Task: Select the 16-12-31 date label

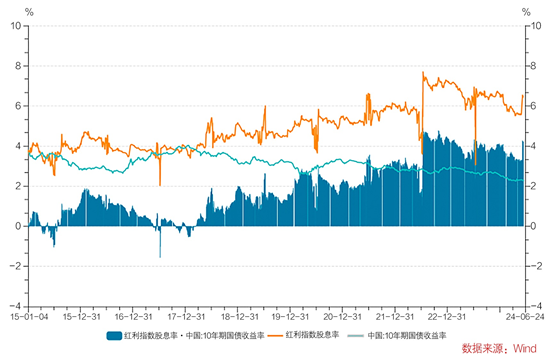Action: point(134,316)
